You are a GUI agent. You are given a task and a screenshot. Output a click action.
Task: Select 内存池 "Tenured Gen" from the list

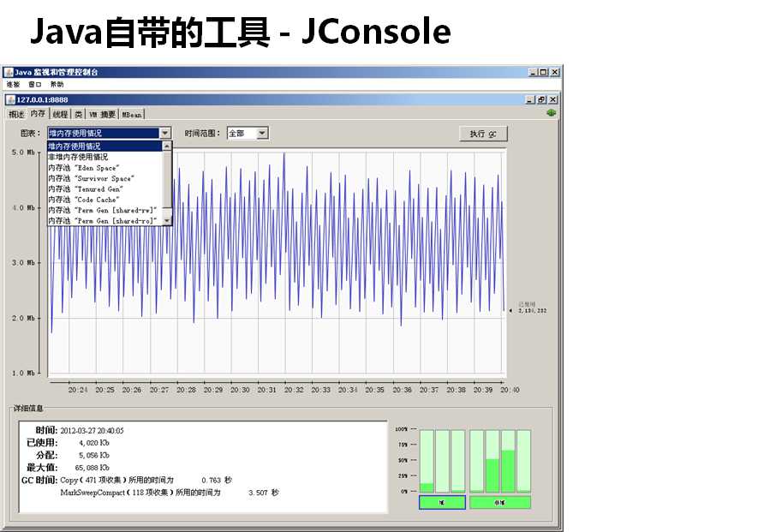104,189
